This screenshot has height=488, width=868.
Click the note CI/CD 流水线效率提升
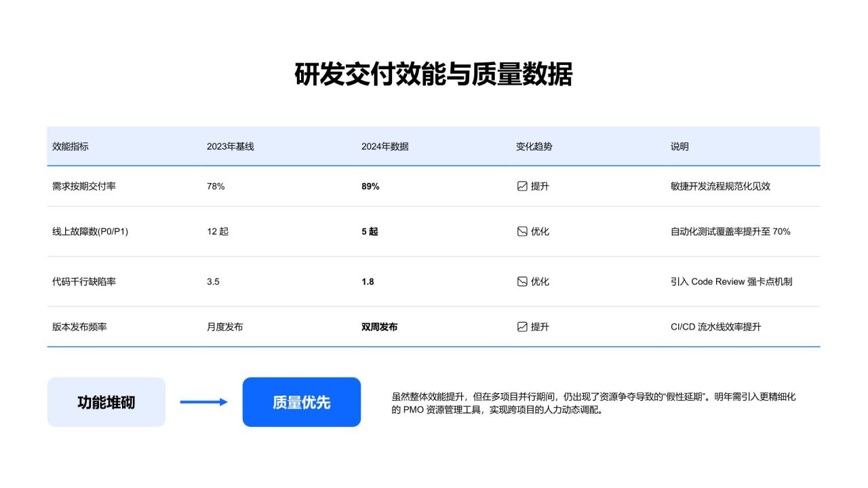tap(716, 327)
